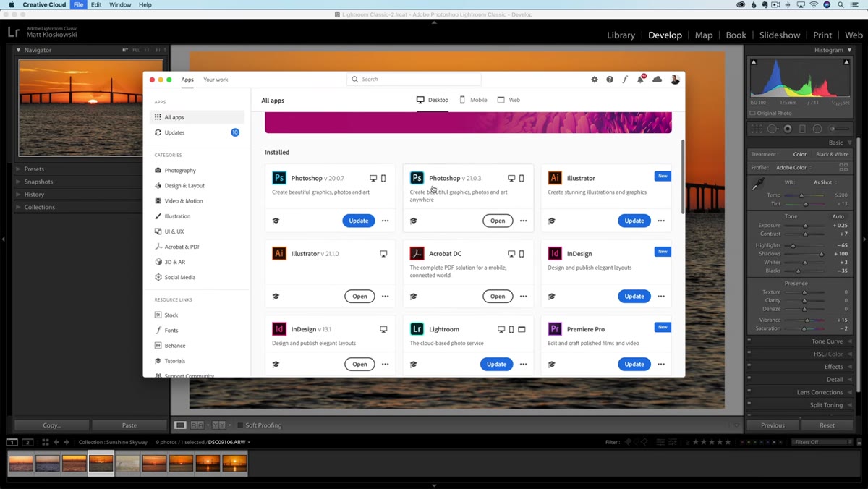Click the Paste settings button

(129, 425)
